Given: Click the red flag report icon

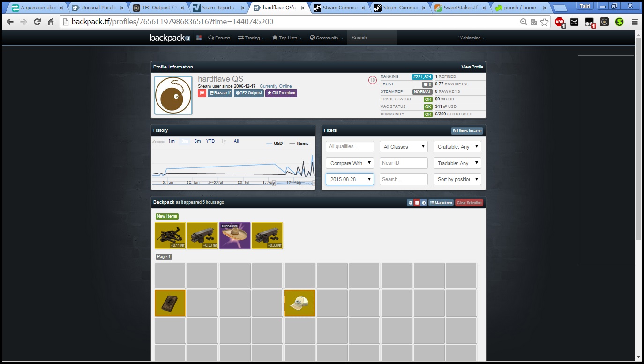Looking at the screenshot, I should click(x=202, y=93).
